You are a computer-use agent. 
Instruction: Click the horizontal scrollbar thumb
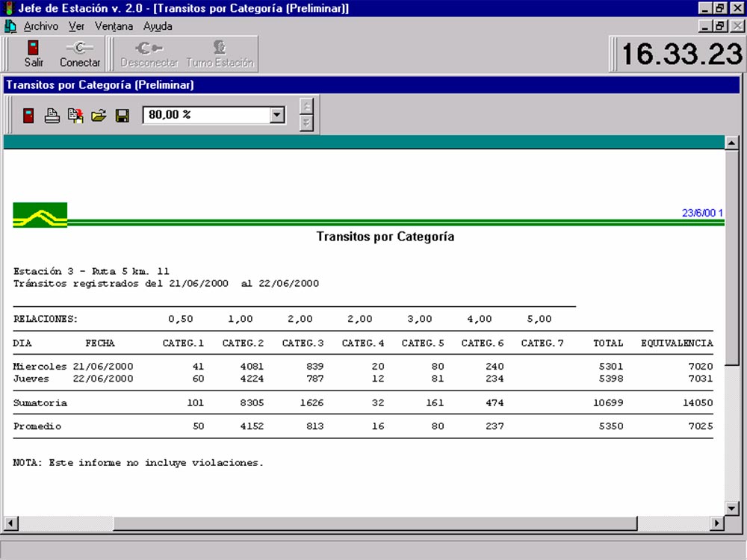[375, 523]
